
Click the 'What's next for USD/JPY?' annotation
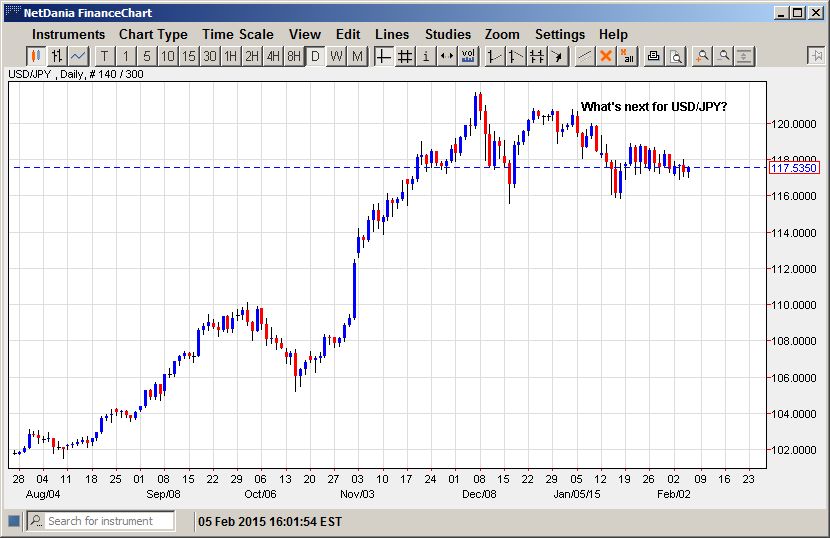point(654,106)
